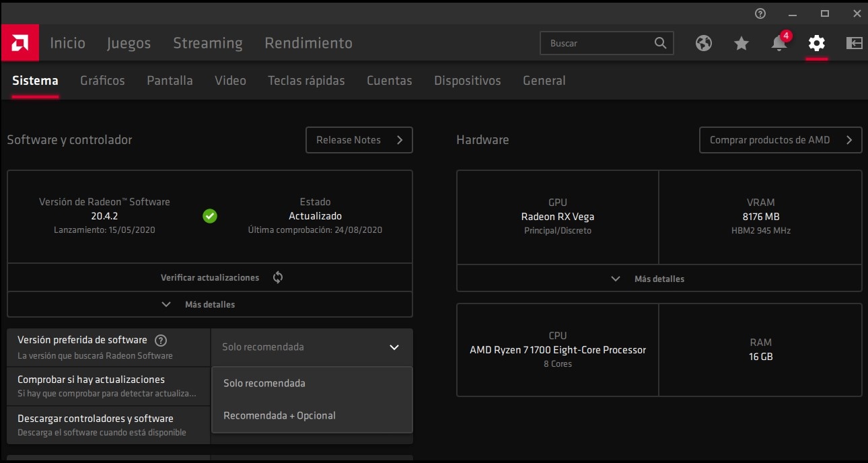Click the Actualizado status text
The width and height of the screenshot is (868, 463).
point(315,216)
